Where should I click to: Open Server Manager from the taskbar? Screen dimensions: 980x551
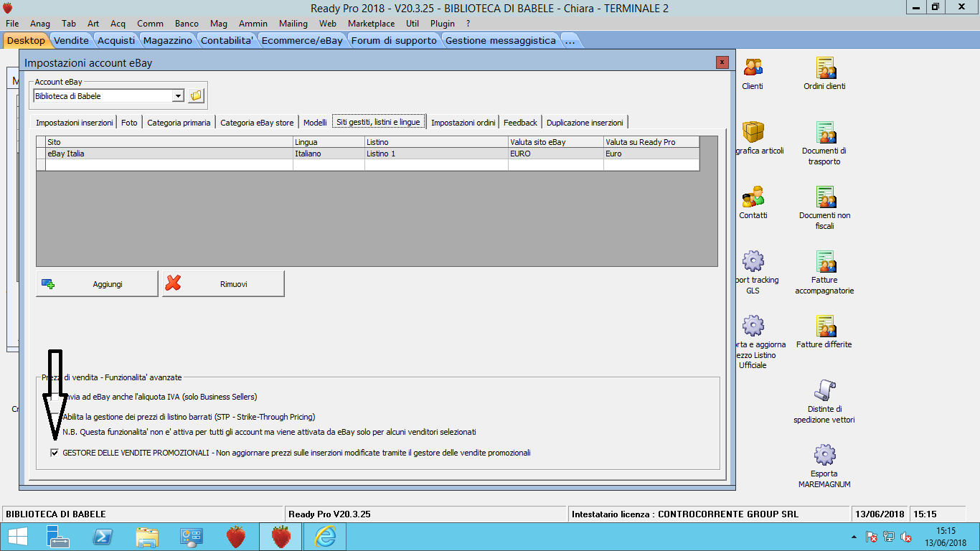point(57,537)
